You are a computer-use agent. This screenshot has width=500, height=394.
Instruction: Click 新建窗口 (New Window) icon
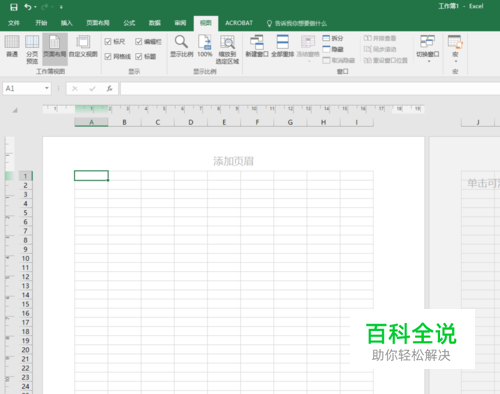[257, 46]
